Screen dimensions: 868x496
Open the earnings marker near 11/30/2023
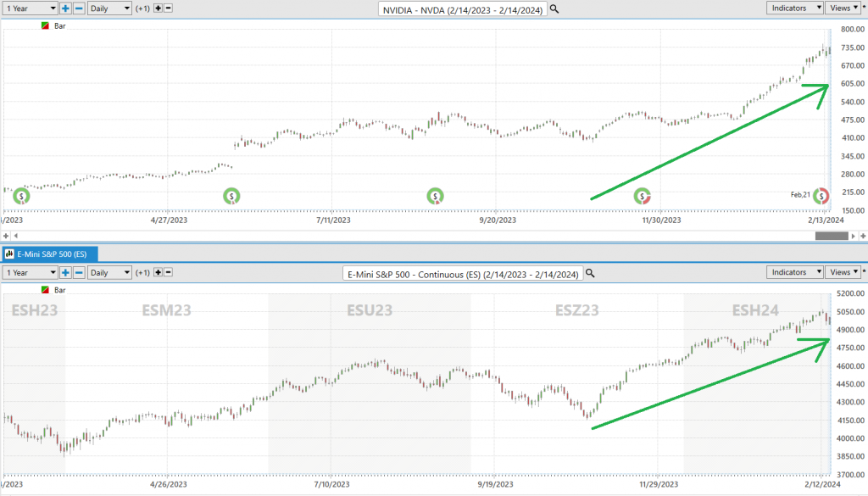[x=643, y=196]
